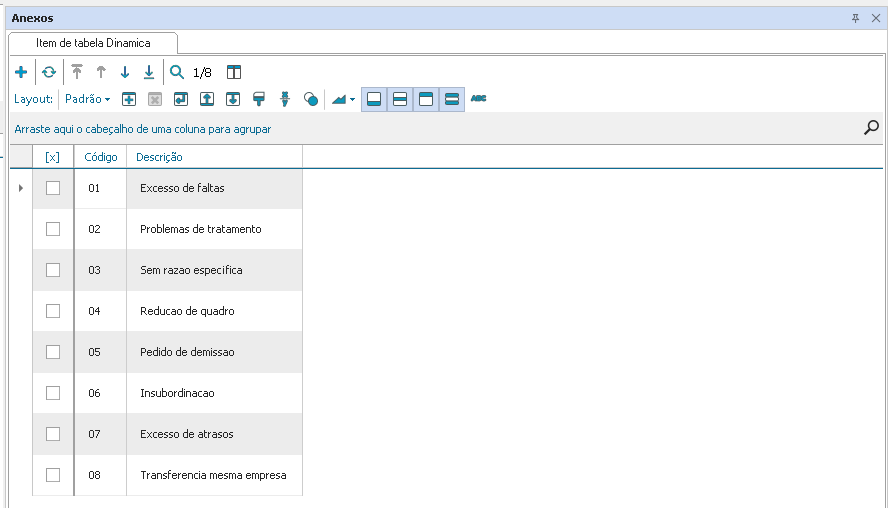Click the overlapping circles icon

pos(311,100)
